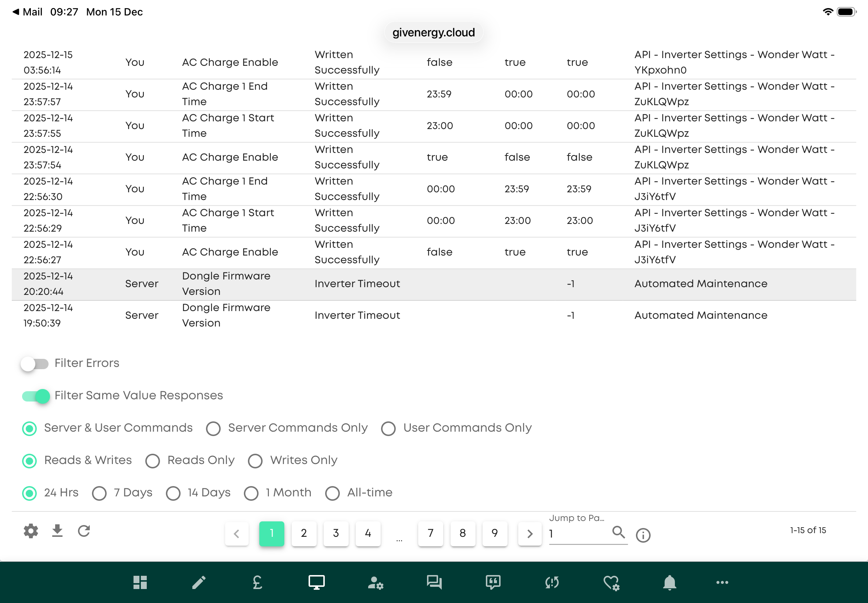Click the pagination ellipsis between 4 and 7
The image size is (868, 603).
coord(399,540)
